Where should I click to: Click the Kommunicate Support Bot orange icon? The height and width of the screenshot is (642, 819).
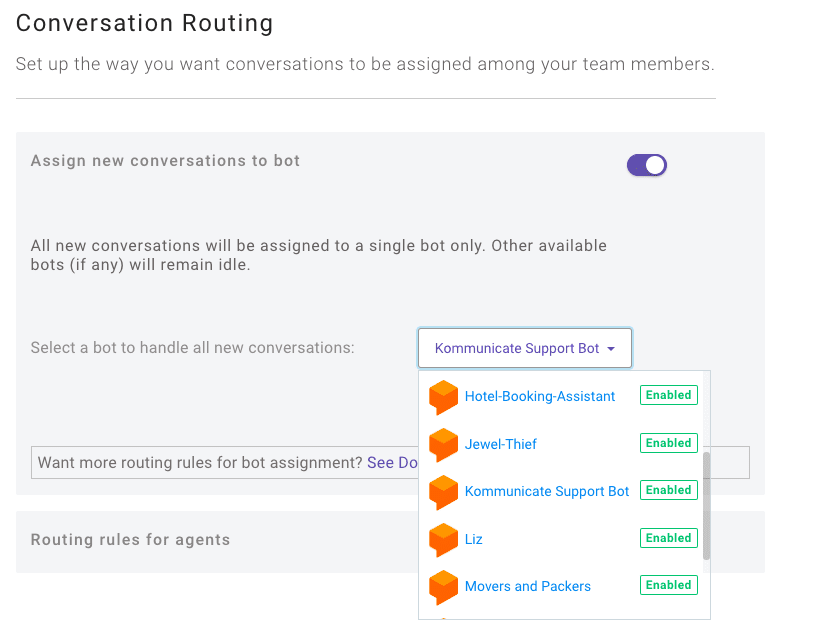443,492
